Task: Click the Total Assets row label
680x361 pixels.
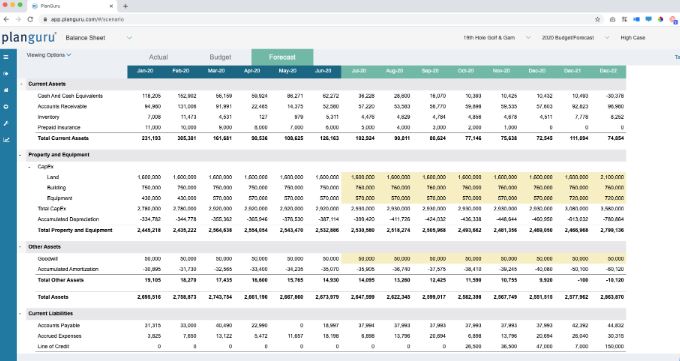Action: pyautogui.click(x=53, y=297)
